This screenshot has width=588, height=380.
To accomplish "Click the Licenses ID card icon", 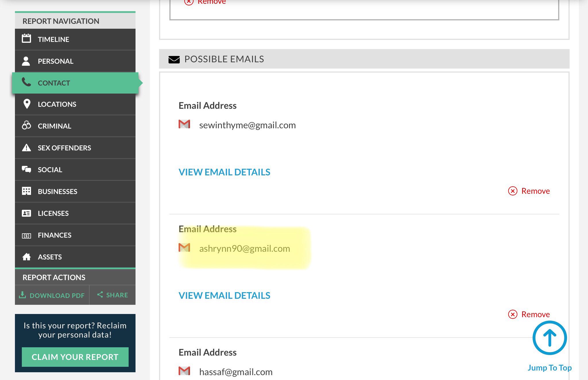I will 26,213.
